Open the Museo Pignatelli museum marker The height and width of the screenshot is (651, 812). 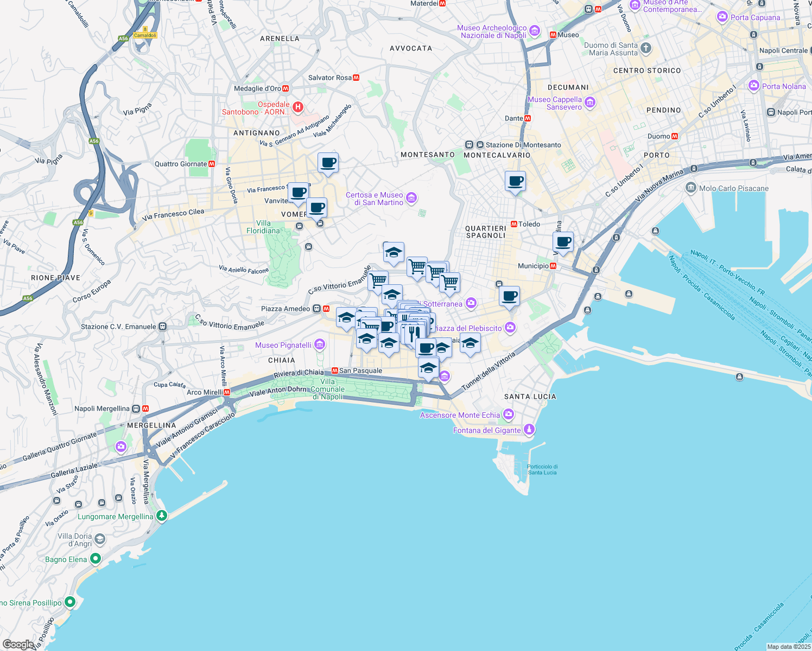click(x=320, y=344)
